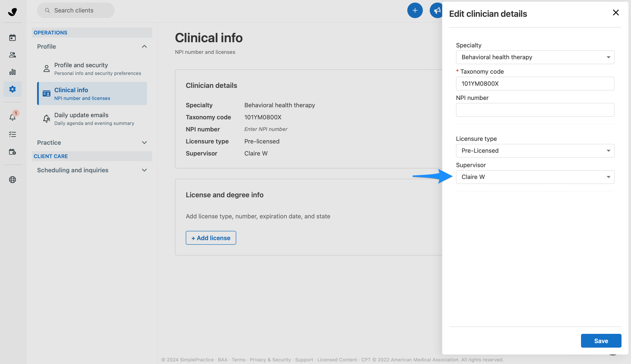This screenshot has height=364, width=631.
Task: Select the Settings gear icon
Action: click(12, 89)
